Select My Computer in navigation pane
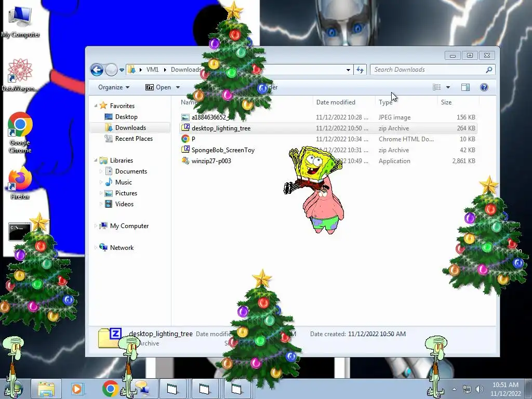 (x=129, y=226)
